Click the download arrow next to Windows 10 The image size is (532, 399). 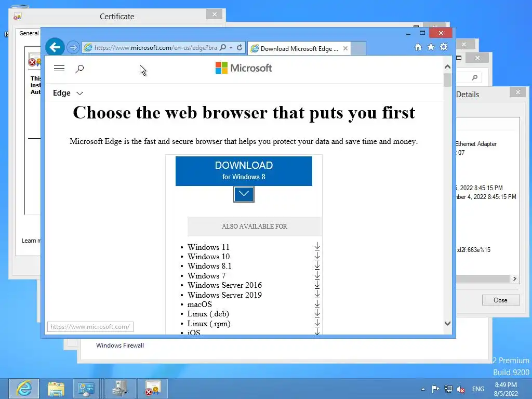[x=317, y=256]
